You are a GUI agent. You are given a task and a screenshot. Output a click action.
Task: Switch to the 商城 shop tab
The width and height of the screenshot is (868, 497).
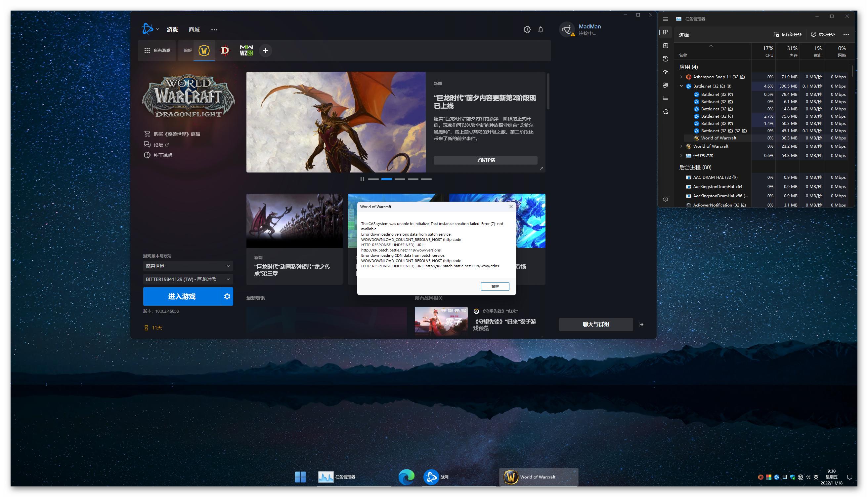coord(194,30)
